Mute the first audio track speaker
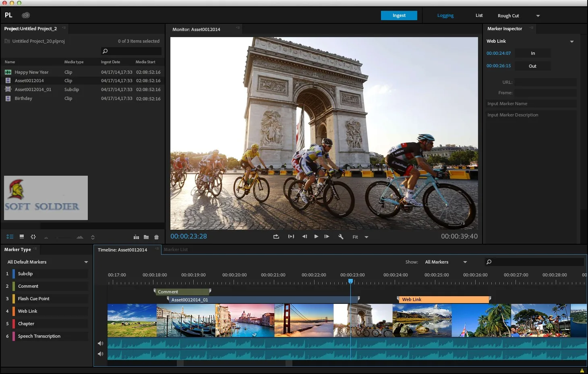The image size is (588, 374). [x=101, y=343]
